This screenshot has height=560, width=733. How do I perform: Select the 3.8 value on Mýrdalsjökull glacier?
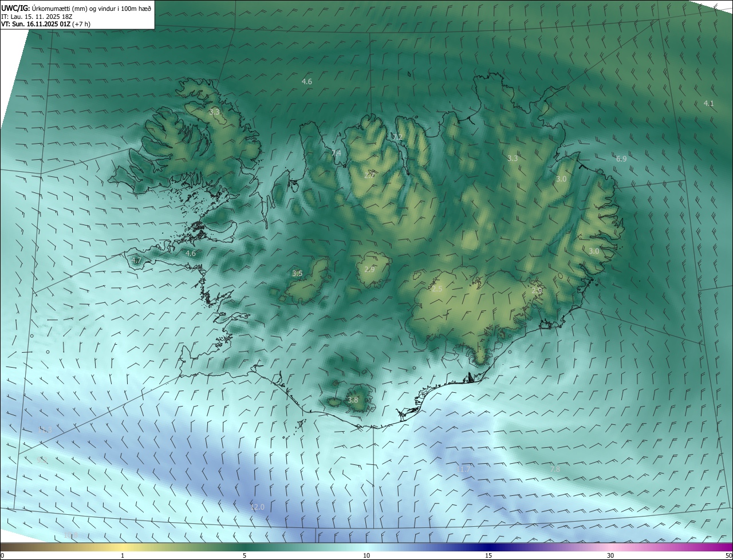(353, 400)
